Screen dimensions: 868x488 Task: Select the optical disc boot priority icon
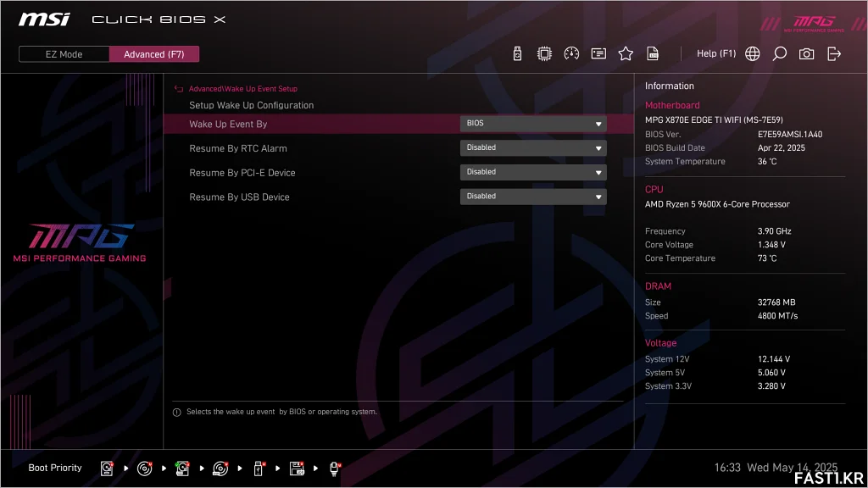coord(144,468)
